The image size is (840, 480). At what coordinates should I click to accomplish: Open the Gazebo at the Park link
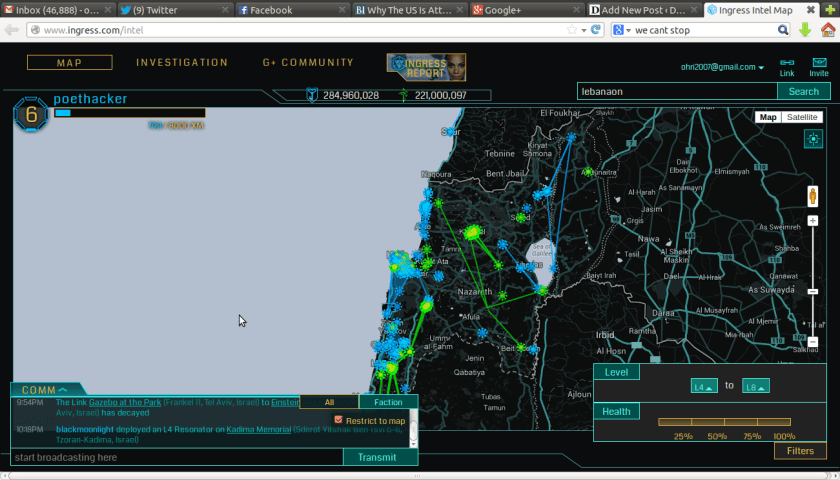click(125, 402)
